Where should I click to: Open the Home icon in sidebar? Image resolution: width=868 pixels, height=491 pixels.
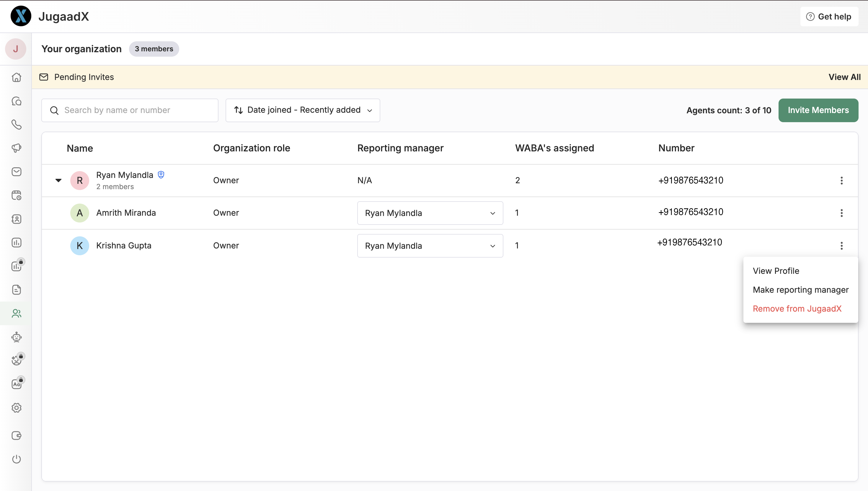click(16, 78)
